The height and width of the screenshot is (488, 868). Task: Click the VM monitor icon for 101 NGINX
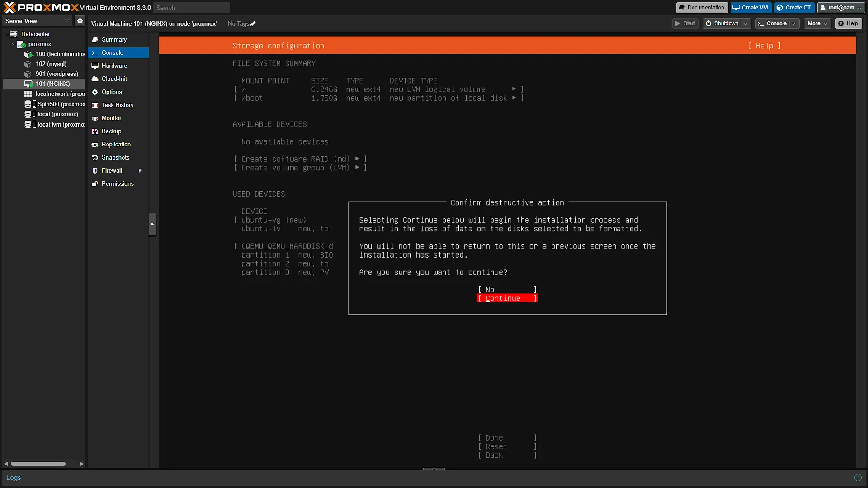(x=28, y=84)
